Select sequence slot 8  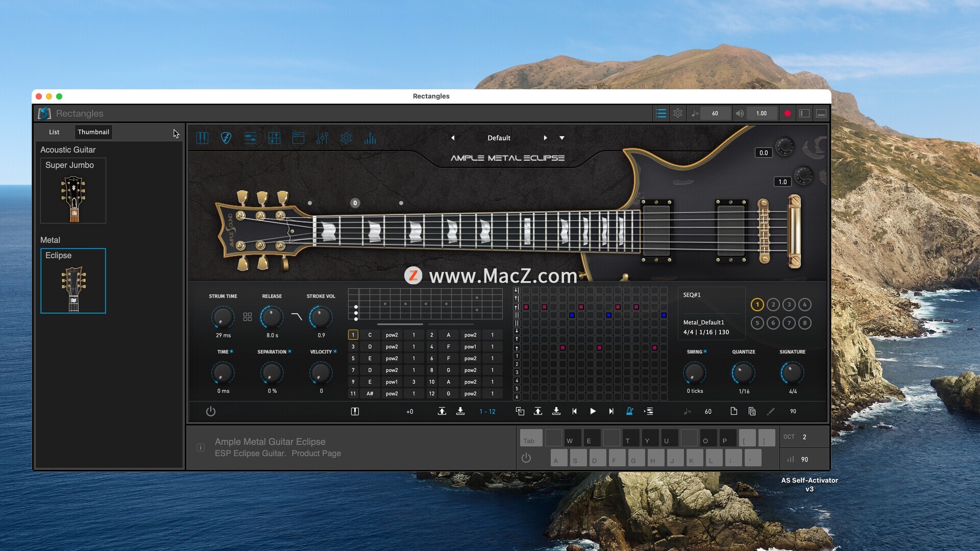805,323
